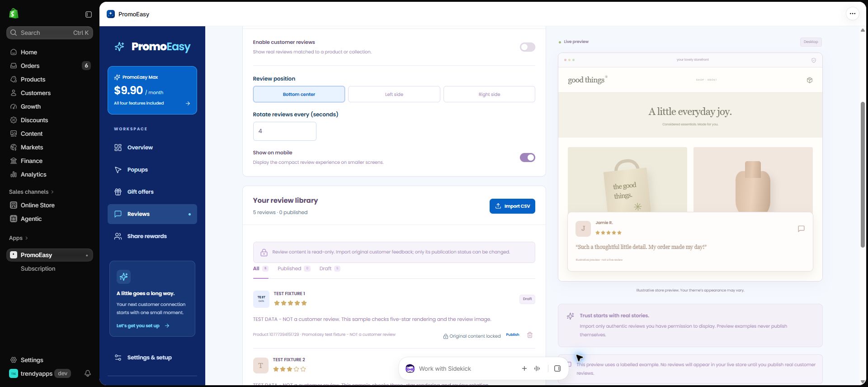Click the page vertical scrollbar
The height and width of the screenshot is (387, 868).
pos(863,174)
